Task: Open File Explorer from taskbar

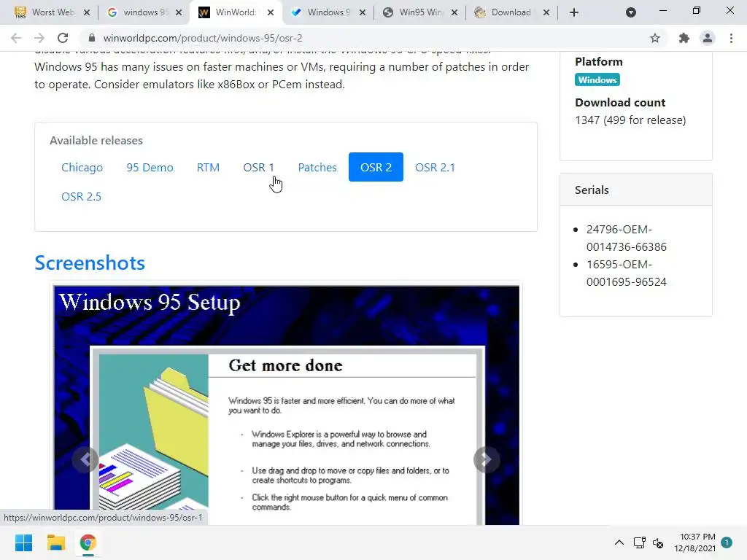Action: 55,542
